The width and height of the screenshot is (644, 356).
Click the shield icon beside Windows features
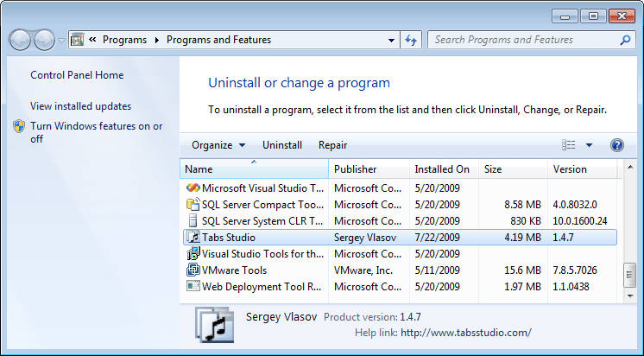coord(19,126)
